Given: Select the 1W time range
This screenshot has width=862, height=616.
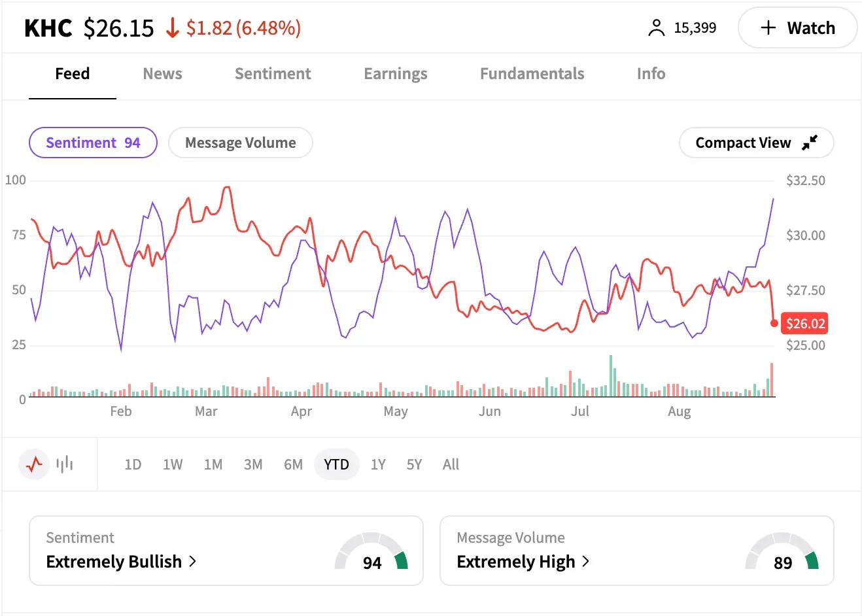Looking at the screenshot, I should pos(173,464).
